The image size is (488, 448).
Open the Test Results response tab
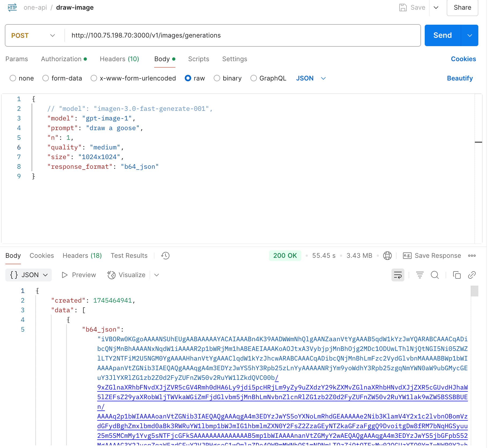click(x=129, y=256)
